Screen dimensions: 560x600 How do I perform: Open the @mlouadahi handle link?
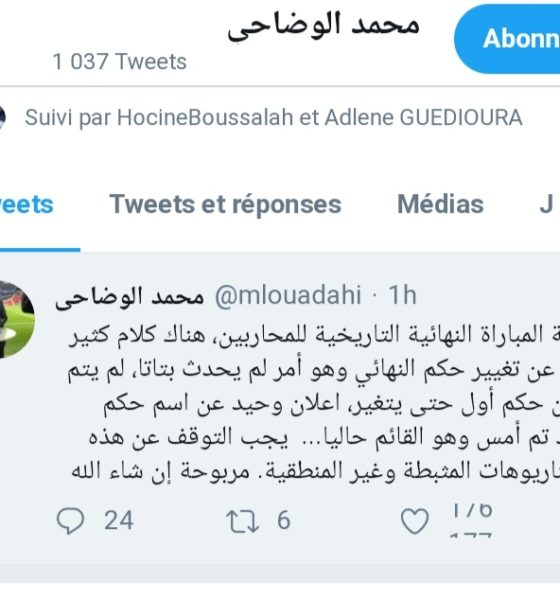(x=288, y=295)
